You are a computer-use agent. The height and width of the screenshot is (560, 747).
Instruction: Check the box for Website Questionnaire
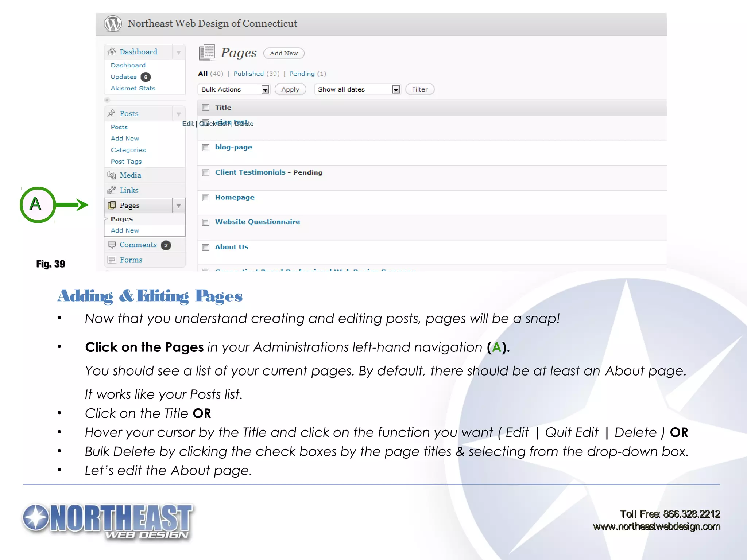point(206,222)
